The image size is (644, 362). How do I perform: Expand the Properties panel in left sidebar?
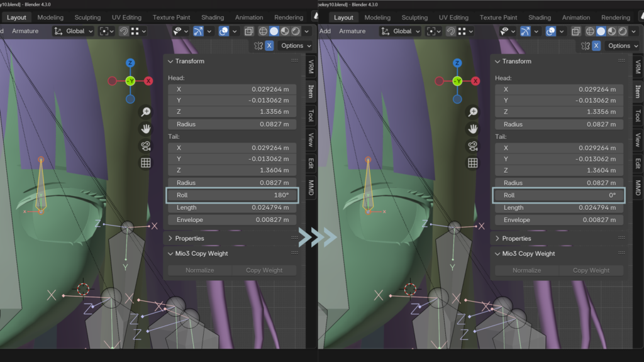pos(189,238)
